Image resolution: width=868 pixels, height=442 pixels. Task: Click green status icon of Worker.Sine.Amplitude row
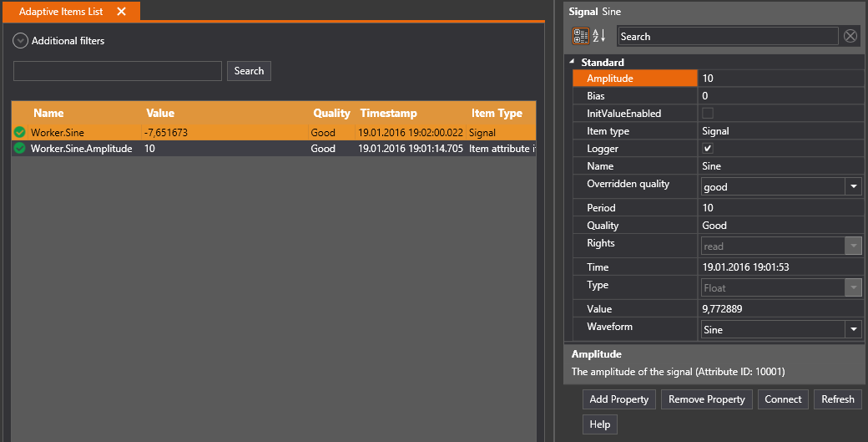[x=20, y=149]
